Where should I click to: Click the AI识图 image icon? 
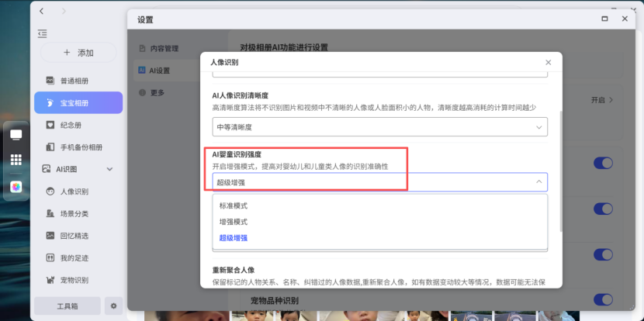click(x=47, y=169)
